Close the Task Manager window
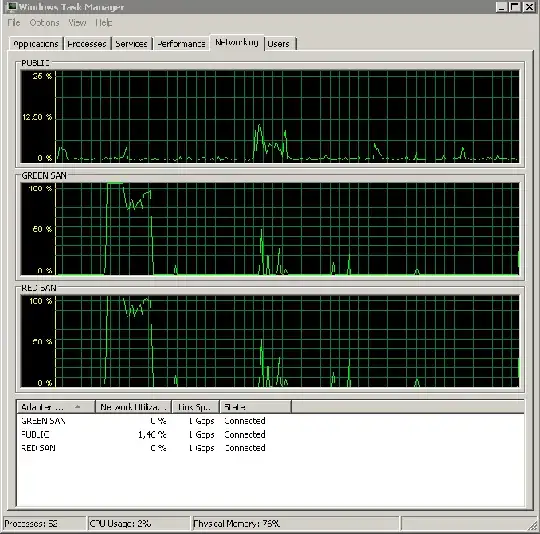 click(529, 7)
